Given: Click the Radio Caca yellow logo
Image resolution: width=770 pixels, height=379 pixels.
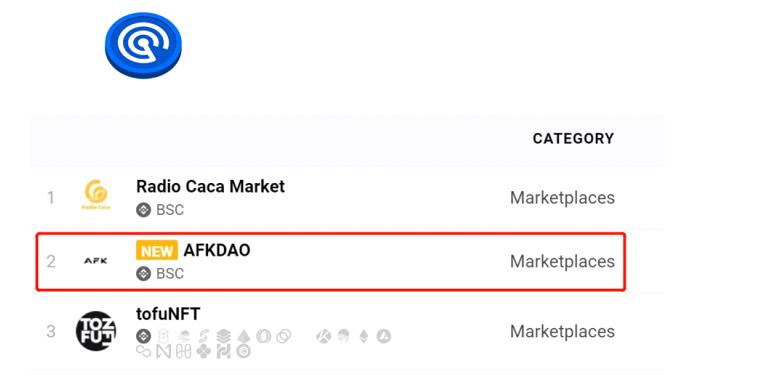Looking at the screenshot, I should [96, 195].
